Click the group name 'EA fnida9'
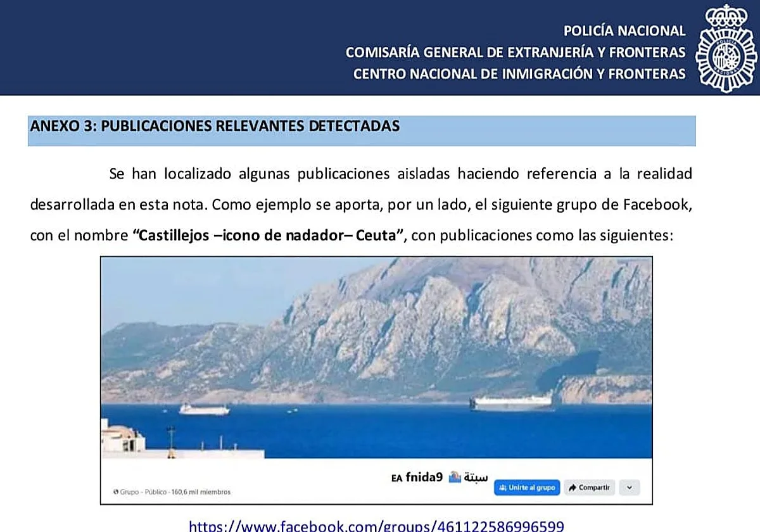This screenshot has height=532, width=760. [x=417, y=477]
